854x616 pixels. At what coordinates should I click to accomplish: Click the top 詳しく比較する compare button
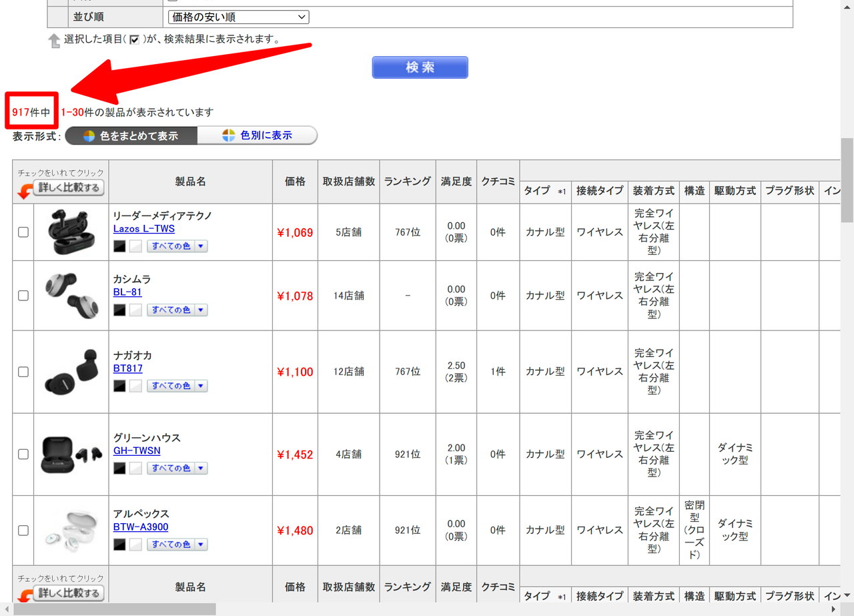pos(69,188)
